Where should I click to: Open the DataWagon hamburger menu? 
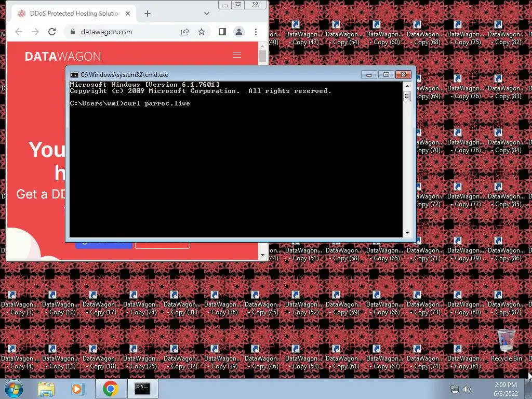point(237,55)
